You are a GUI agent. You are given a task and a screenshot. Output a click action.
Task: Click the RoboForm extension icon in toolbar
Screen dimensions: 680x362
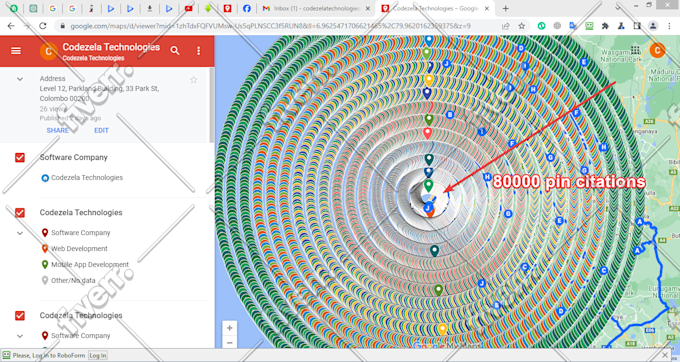point(589,26)
